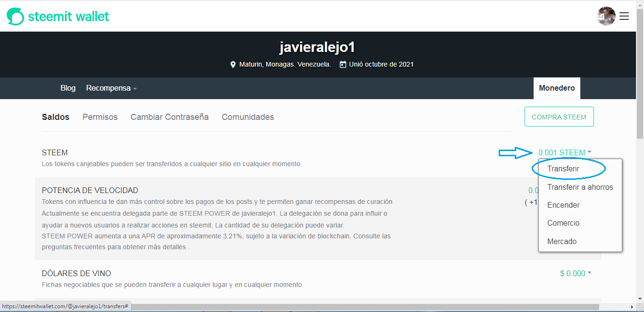Click the COMPRA STEEM button
The height and width of the screenshot is (312, 644).
[x=559, y=117]
